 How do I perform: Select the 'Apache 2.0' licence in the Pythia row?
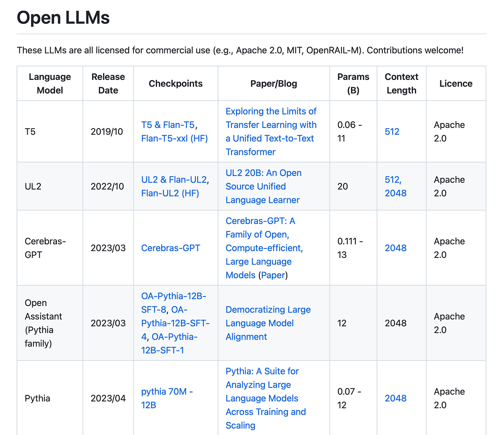449,398
